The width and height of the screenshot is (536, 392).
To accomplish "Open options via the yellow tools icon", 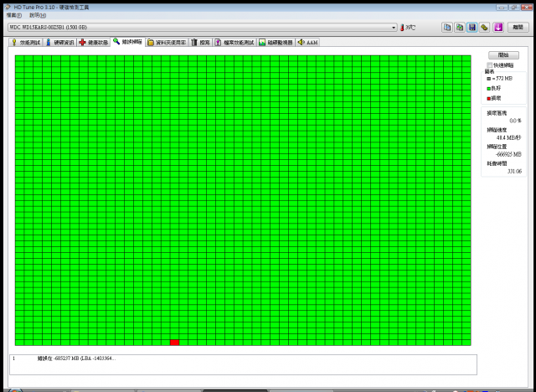I will coord(484,28).
